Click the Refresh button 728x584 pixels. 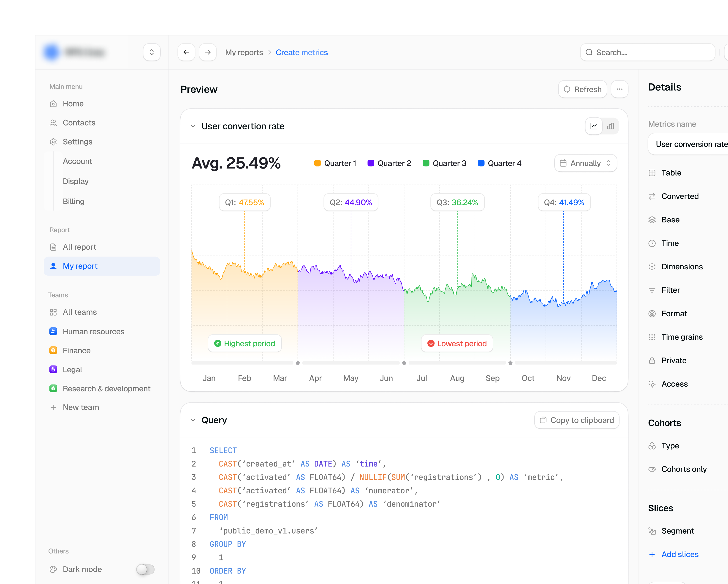(582, 89)
